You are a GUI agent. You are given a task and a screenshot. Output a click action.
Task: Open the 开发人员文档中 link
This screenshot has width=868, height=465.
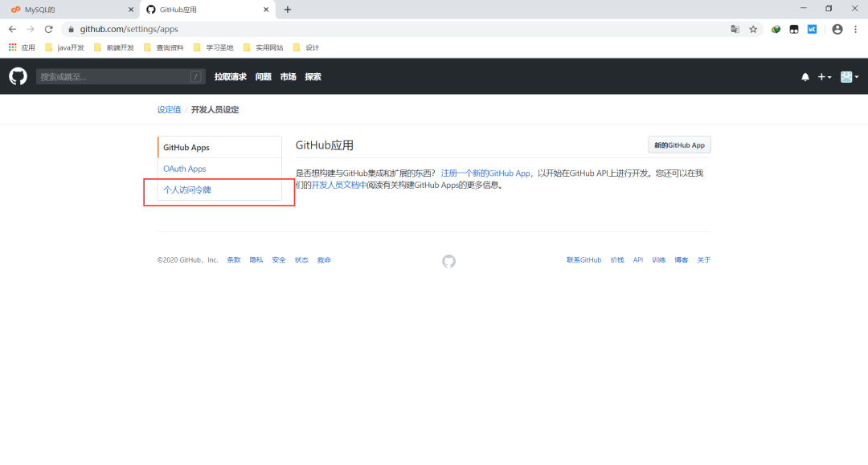(x=339, y=185)
